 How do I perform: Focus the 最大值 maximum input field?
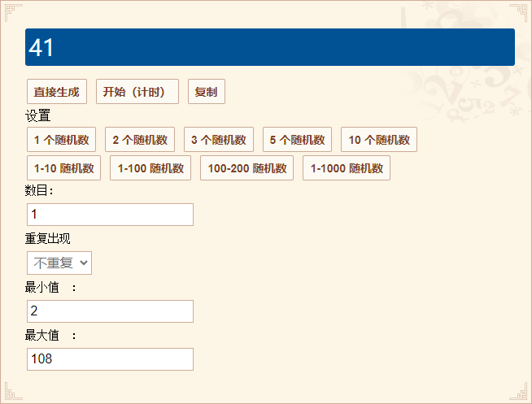[111, 359]
